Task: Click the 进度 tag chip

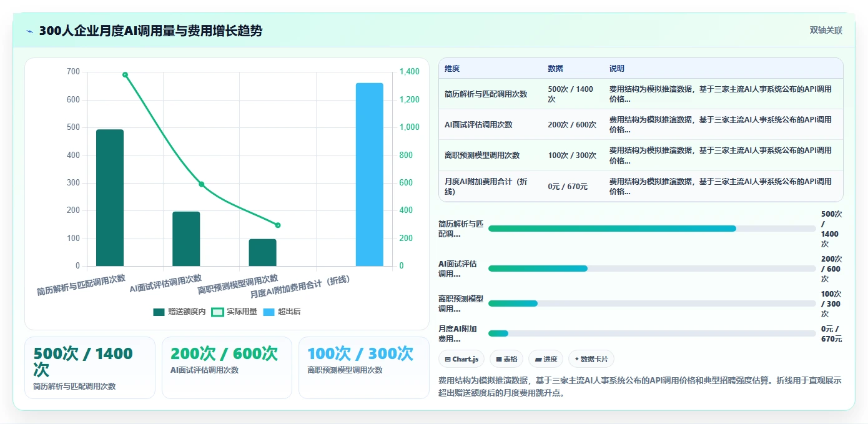Action: click(x=545, y=359)
